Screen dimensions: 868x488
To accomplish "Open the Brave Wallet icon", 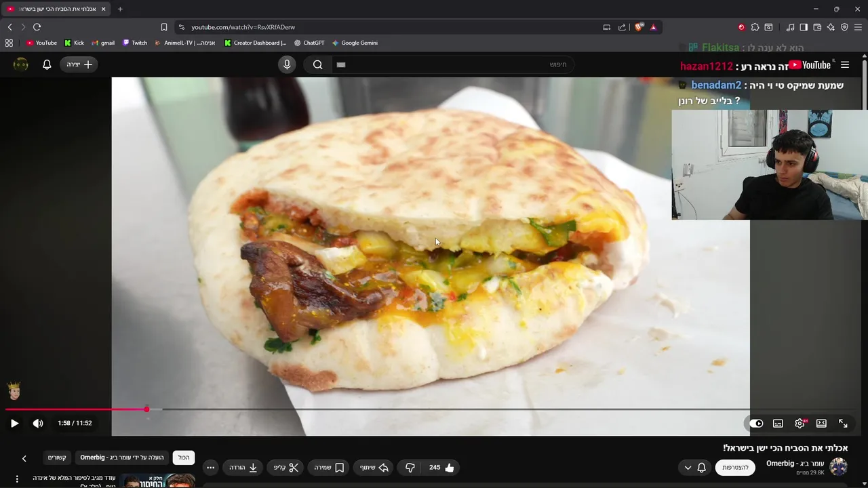I will click(x=817, y=27).
